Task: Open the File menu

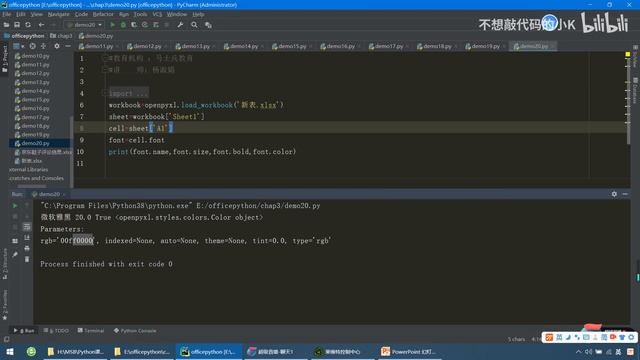Action: (7, 14)
